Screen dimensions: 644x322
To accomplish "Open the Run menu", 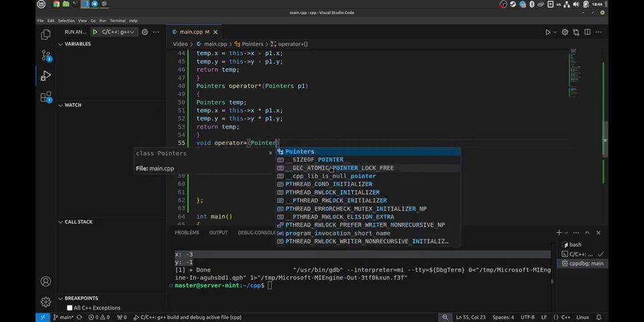I will (x=103, y=21).
